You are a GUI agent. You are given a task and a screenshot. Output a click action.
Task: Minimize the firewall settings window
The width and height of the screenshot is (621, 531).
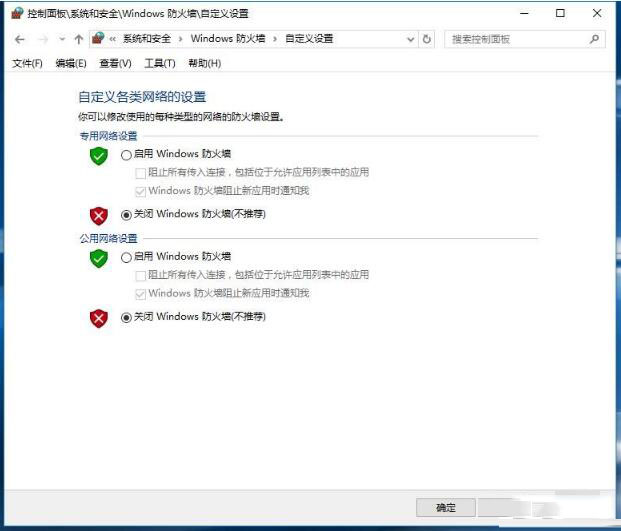[x=524, y=13]
